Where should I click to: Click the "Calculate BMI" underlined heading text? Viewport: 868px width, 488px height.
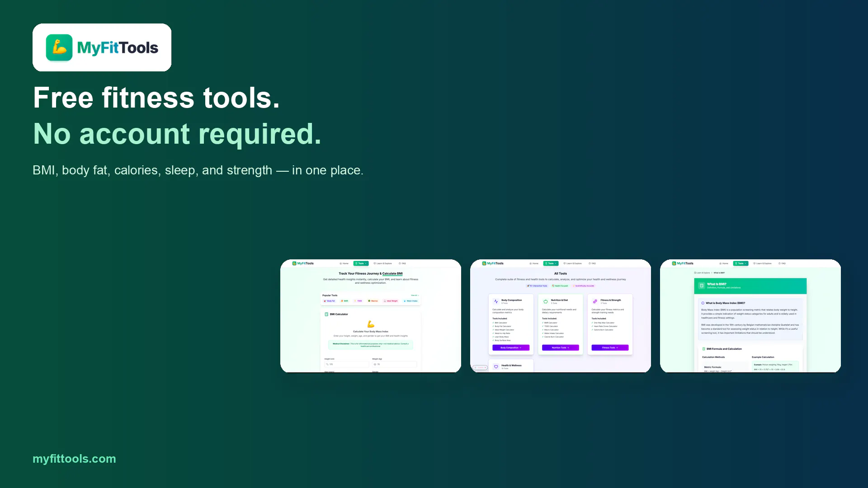tap(392, 273)
